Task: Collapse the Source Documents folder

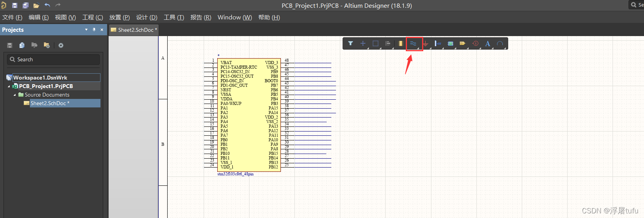Action: click(15, 95)
